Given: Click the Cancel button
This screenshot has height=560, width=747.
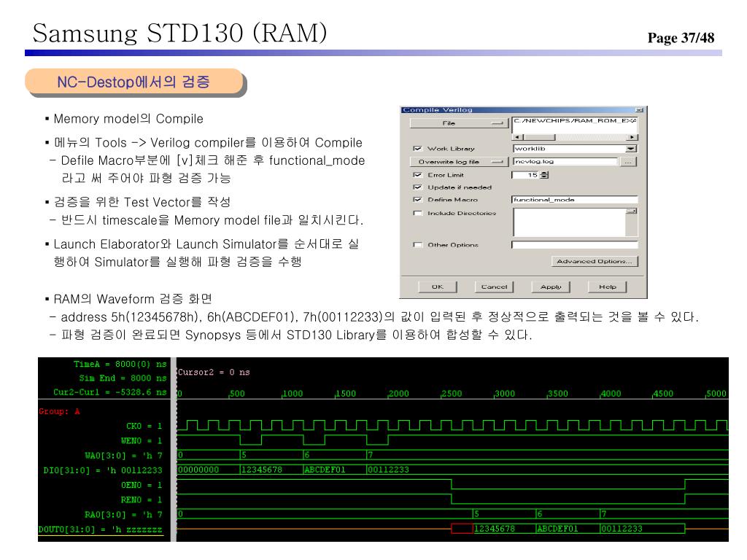Looking at the screenshot, I should [494, 287].
